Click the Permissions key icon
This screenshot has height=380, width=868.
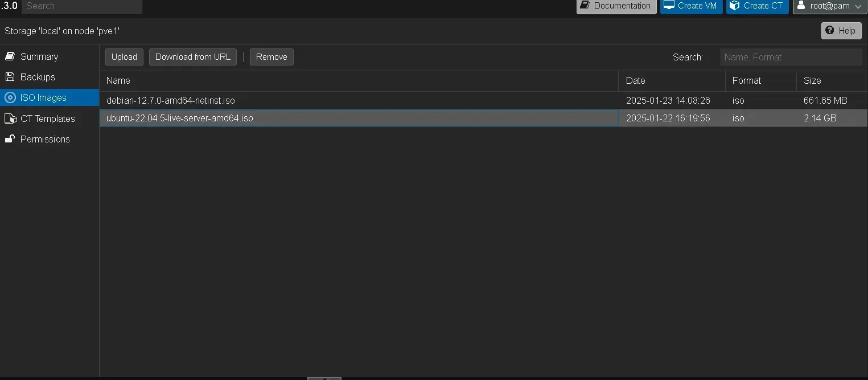click(x=10, y=139)
